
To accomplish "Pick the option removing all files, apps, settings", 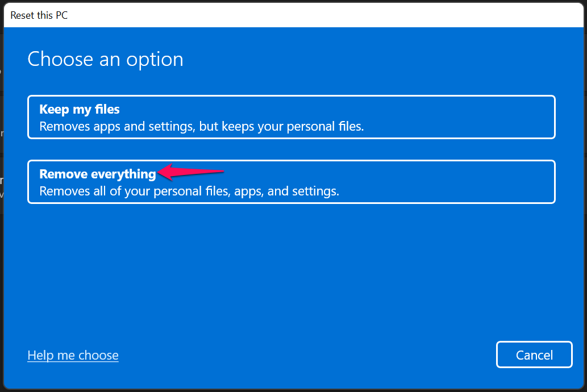I will pos(291,182).
